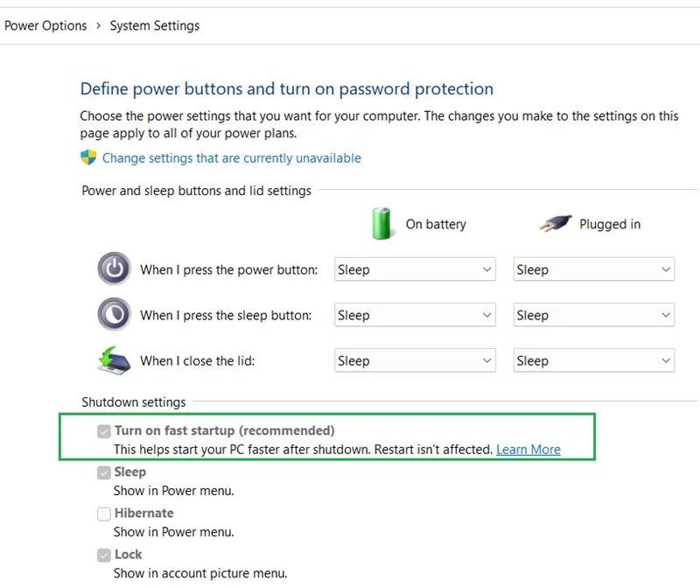Open close lid On battery dropdown
The image size is (700, 588).
coord(415,360)
